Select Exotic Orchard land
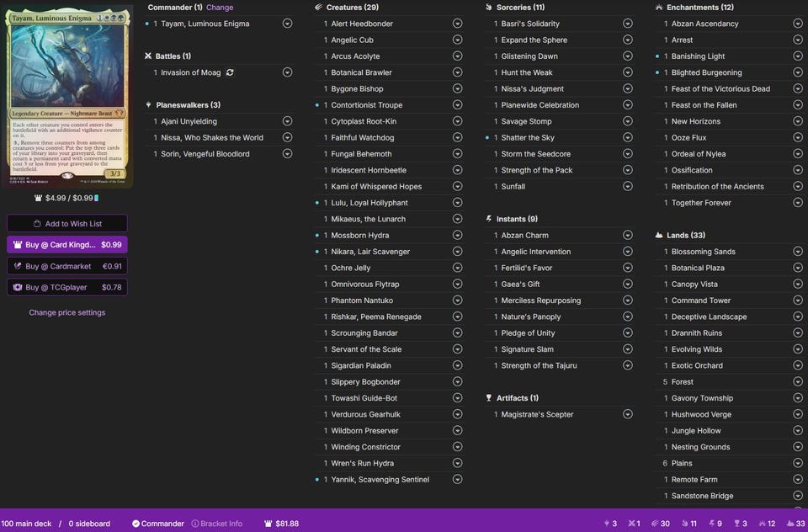 pos(697,365)
